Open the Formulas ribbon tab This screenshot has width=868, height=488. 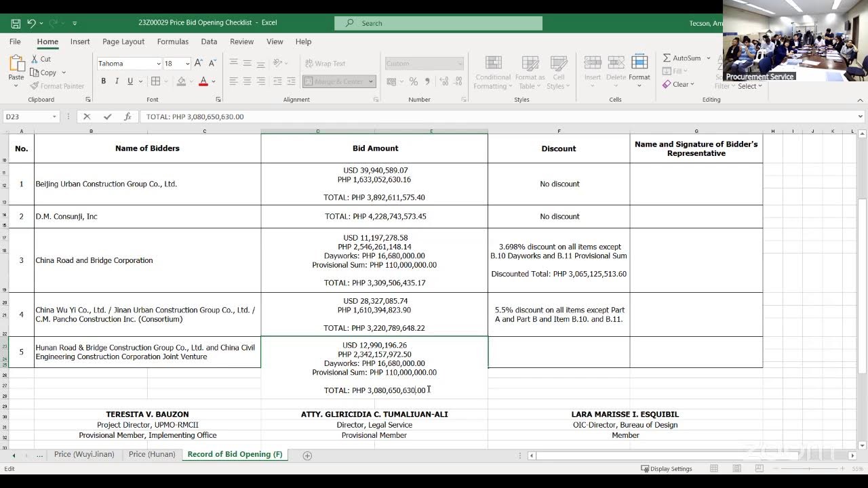tap(173, 41)
